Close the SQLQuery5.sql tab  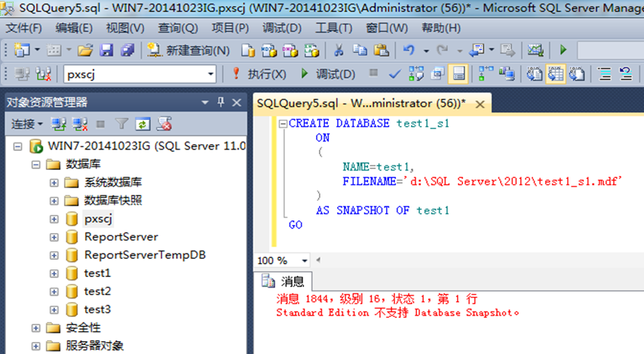[480, 104]
